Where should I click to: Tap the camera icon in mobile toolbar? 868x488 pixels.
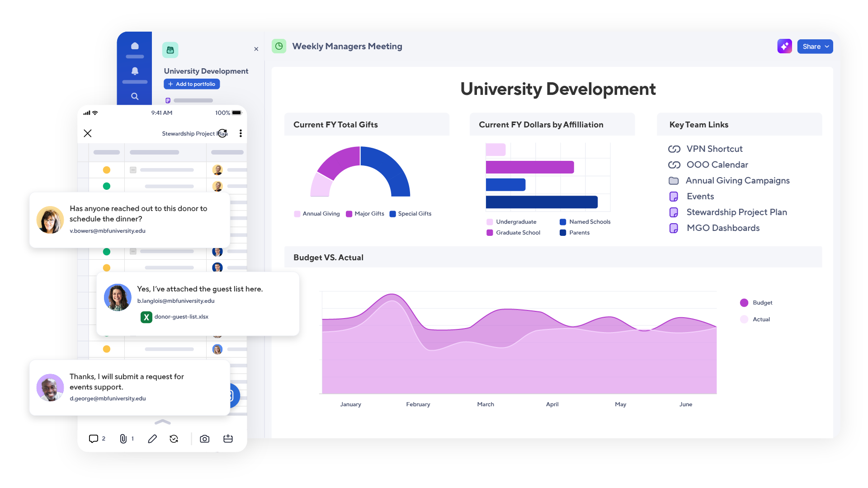[x=205, y=439]
